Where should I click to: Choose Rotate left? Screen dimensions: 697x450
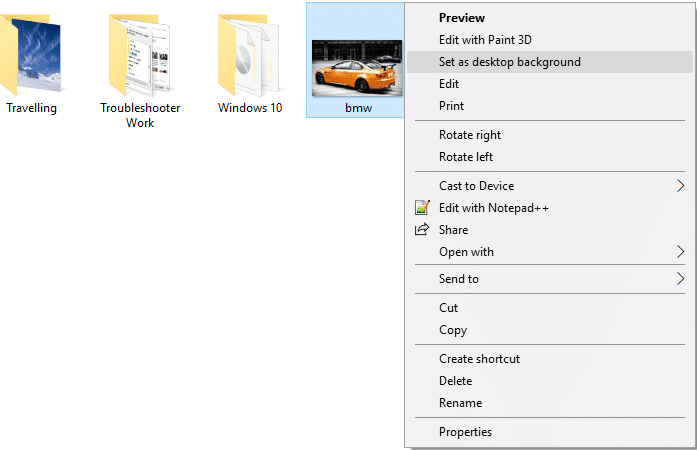pos(550,157)
